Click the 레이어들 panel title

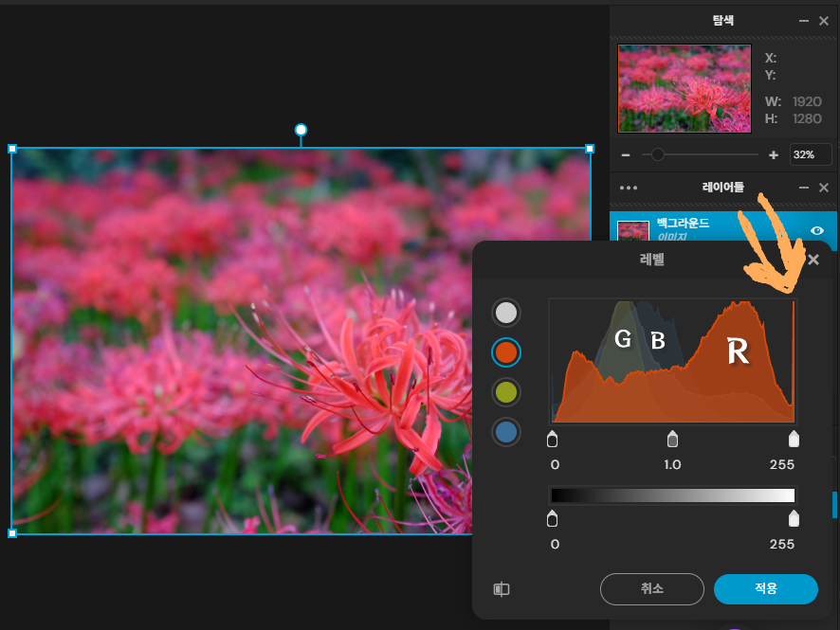[722, 187]
